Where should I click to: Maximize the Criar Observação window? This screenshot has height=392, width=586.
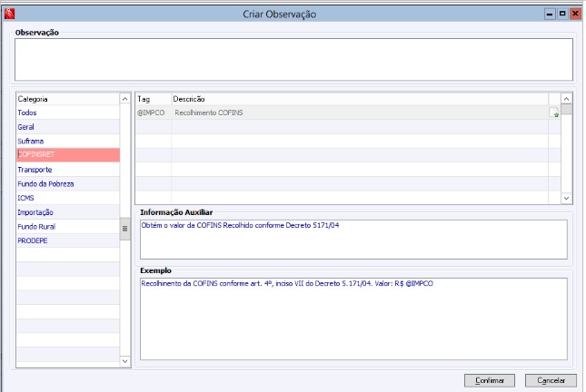(x=562, y=15)
